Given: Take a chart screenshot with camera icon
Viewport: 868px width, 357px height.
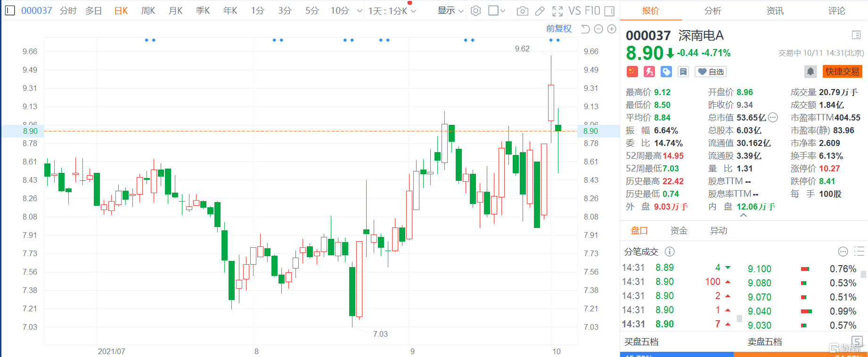Looking at the screenshot, I should 522,11.
